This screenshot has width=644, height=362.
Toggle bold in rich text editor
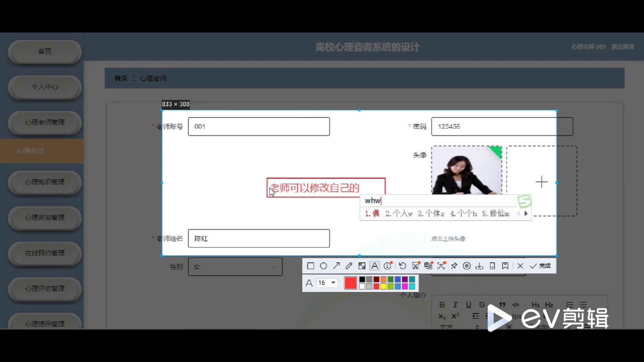click(442, 305)
